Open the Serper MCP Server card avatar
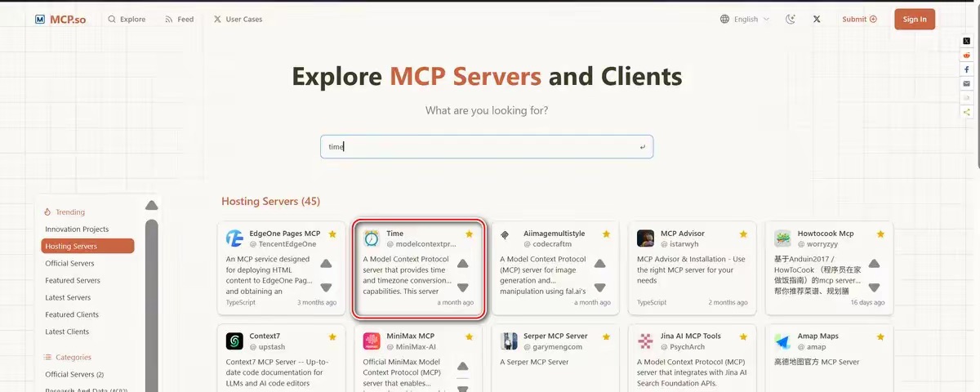The height and width of the screenshot is (392, 980). (509, 341)
